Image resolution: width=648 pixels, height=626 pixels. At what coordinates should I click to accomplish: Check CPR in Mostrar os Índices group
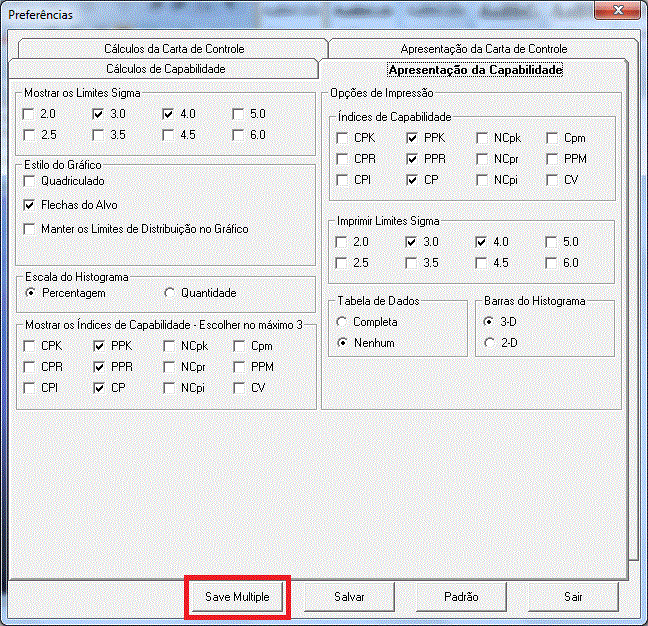(29, 367)
